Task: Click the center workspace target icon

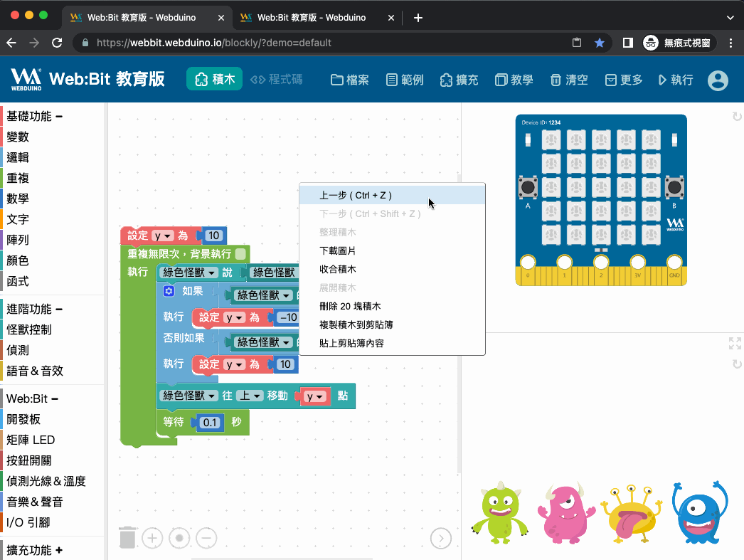Action: click(x=179, y=538)
